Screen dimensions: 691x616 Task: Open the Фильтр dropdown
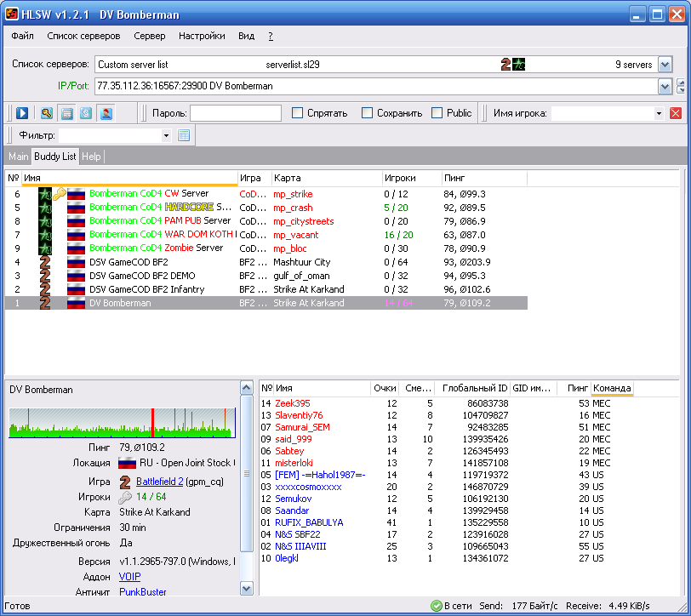(x=166, y=135)
